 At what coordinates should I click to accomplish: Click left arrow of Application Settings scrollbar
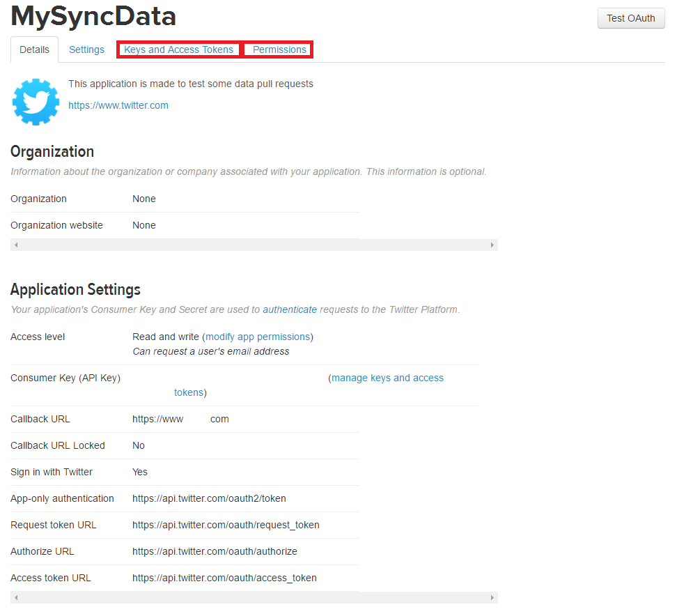click(x=16, y=597)
